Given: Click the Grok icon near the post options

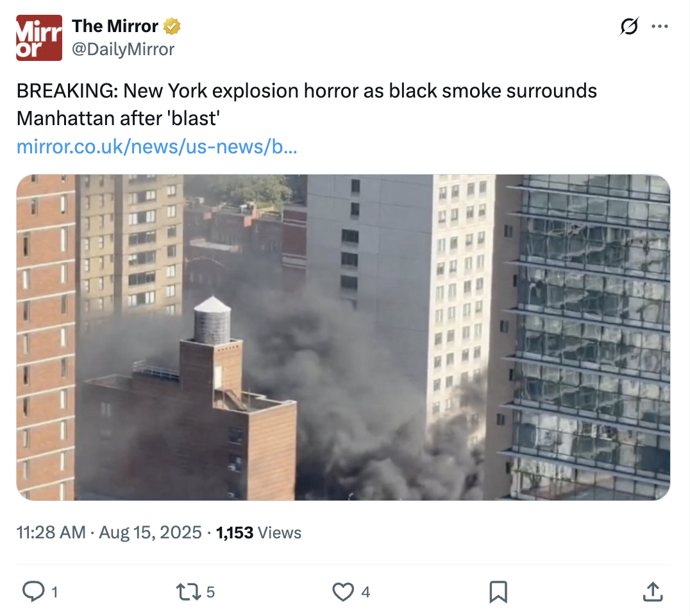Looking at the screenshot, I should click(629, 26).
